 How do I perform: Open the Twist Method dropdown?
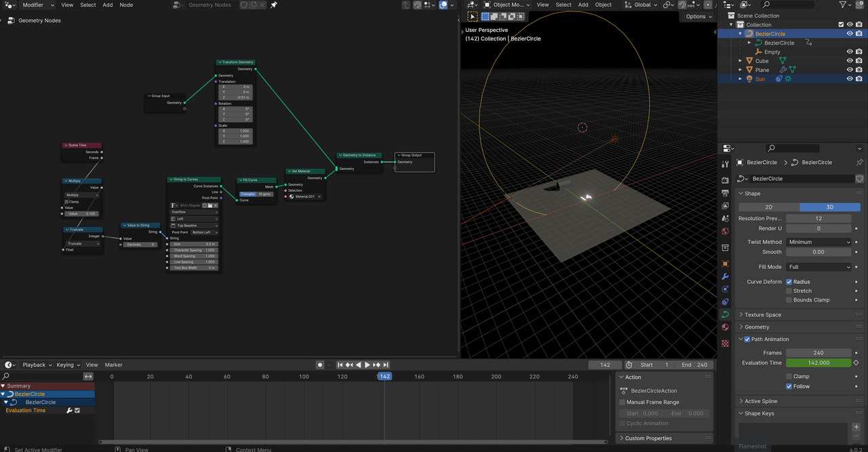coord(818,242)
